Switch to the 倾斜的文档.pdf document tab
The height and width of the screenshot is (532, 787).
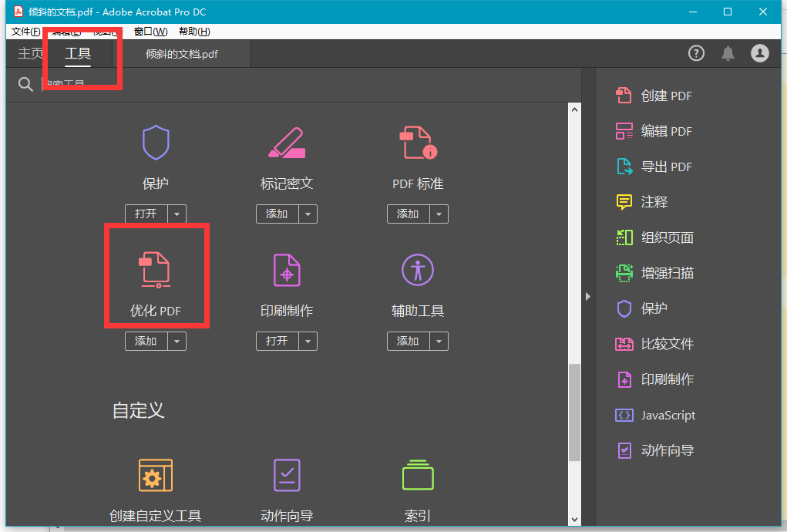click(x=181, y=54)
